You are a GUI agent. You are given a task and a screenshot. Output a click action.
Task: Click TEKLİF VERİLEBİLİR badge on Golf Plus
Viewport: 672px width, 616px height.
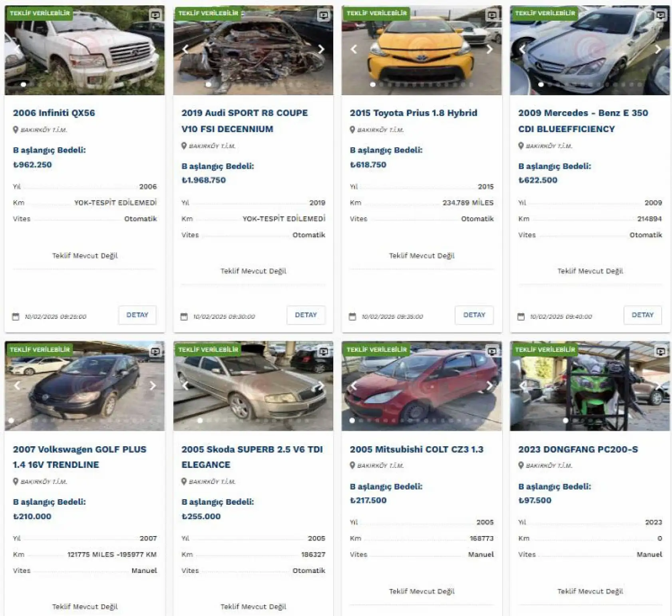(40, 349)
